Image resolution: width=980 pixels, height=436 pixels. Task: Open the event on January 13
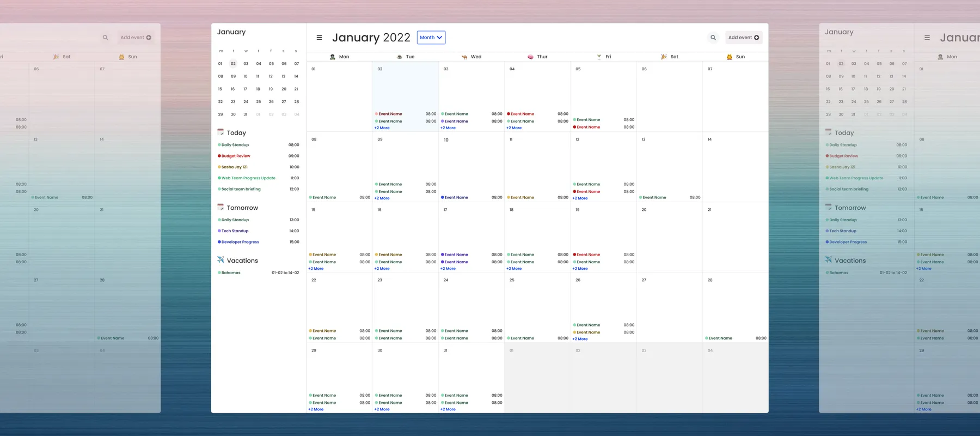point(670,197)
